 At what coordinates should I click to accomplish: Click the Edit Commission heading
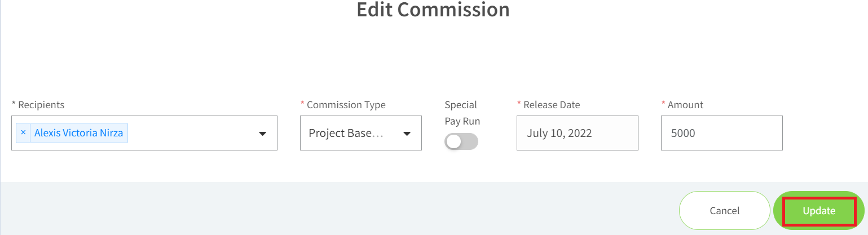[x=433, y=10]
